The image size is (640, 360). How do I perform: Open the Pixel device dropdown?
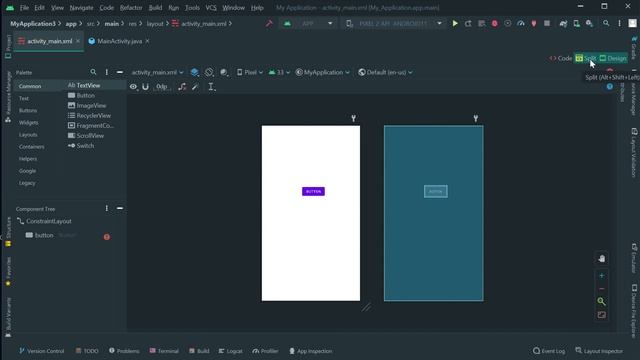coord(250,72)
